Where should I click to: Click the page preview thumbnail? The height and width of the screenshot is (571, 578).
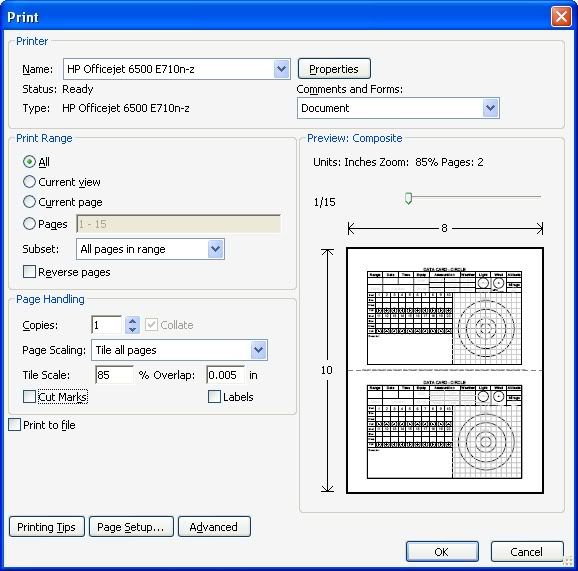click(445, 370)
